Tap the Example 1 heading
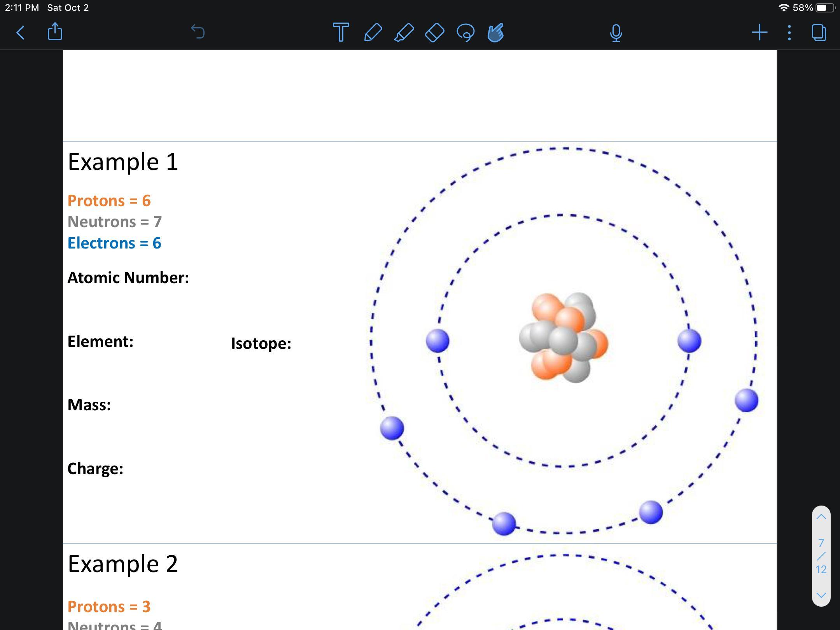Viewport: 840px width, 630px height. coord(123,162)
